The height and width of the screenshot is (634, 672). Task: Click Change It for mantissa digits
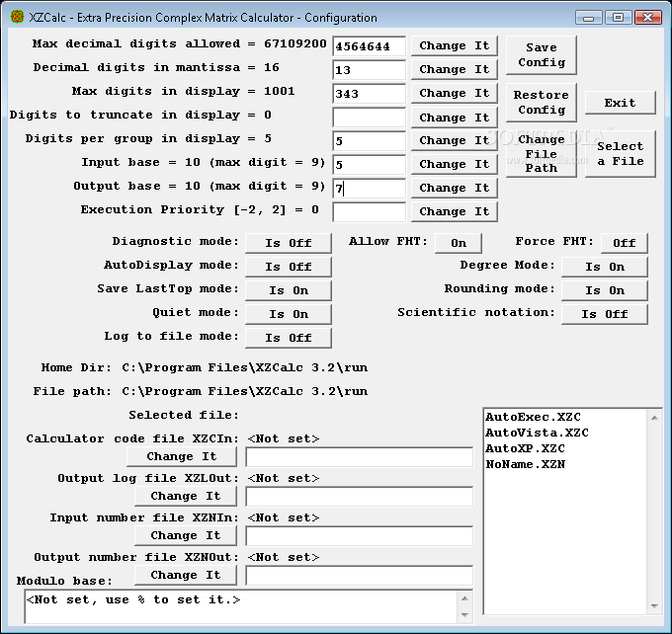[x=454, y=69]
